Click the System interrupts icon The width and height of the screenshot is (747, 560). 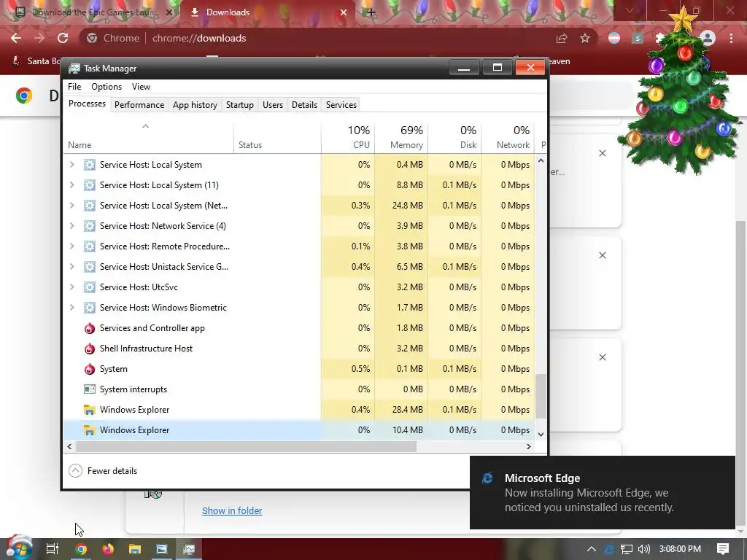coord(90,389)
